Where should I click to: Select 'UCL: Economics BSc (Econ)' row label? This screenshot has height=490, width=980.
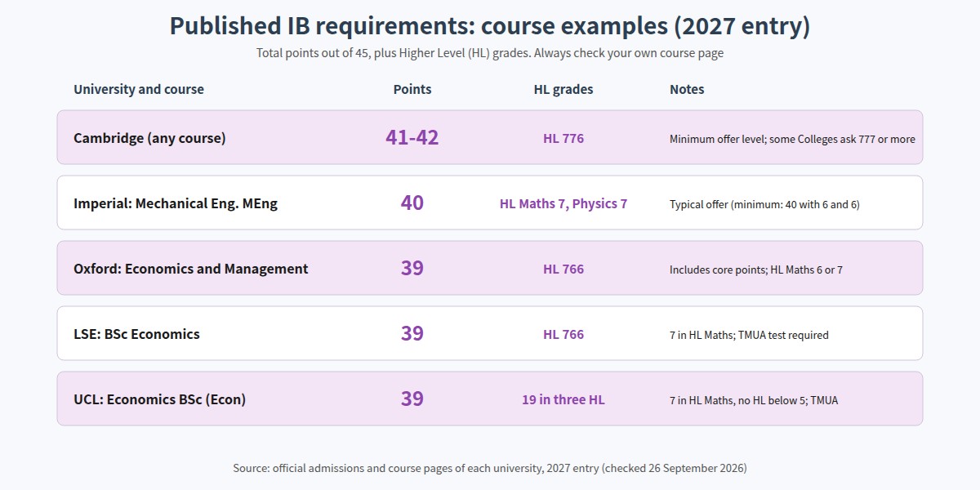(x=160, y=399)
